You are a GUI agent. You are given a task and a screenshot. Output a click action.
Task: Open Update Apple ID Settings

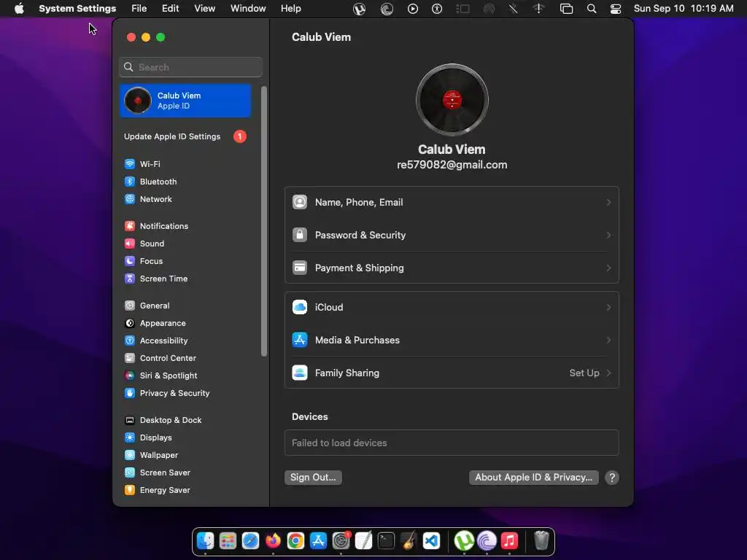pos(186,136)
